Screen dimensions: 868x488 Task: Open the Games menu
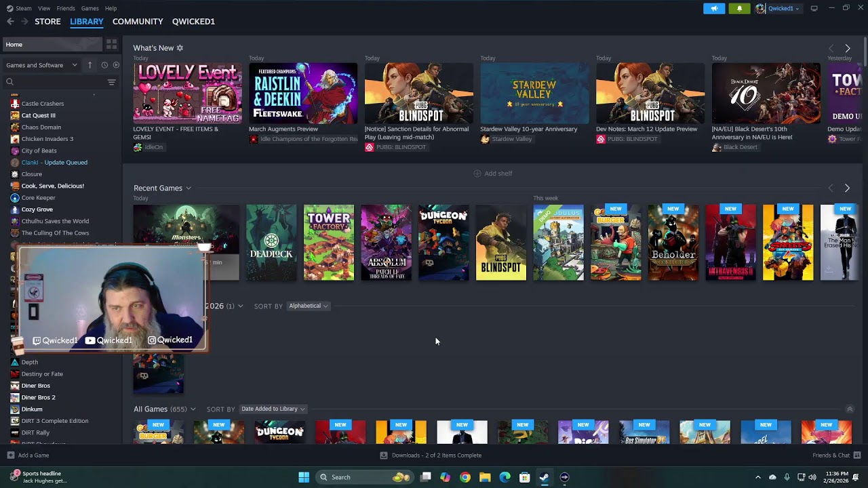pos(90,8)
